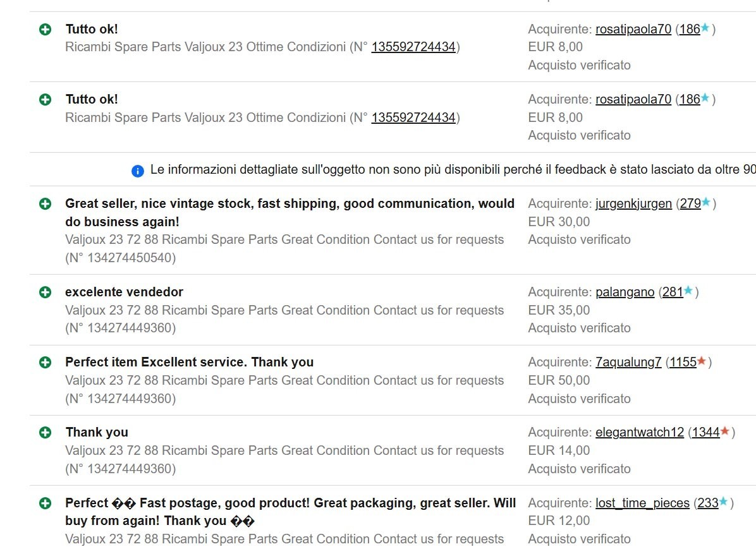View feedback score 1155 of 7aqualung7
Viewport: 756px width, 549px height.
click(x=683, y=363)
